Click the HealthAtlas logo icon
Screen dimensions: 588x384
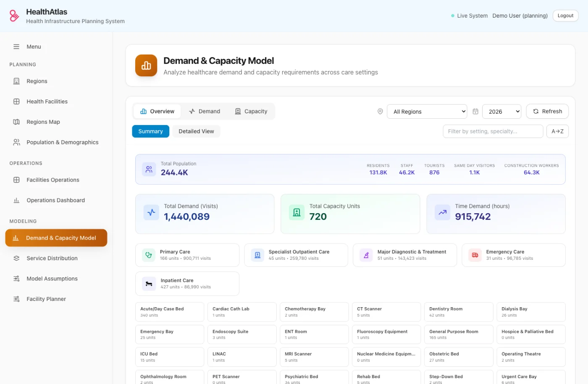point(14,16)
